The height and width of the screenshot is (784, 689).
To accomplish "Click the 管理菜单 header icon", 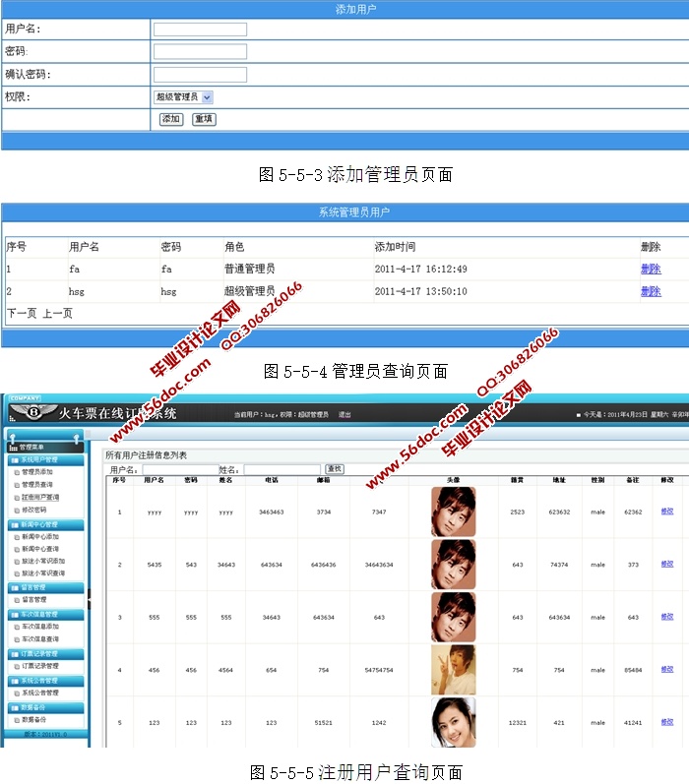I will click(x=14, y=448).
